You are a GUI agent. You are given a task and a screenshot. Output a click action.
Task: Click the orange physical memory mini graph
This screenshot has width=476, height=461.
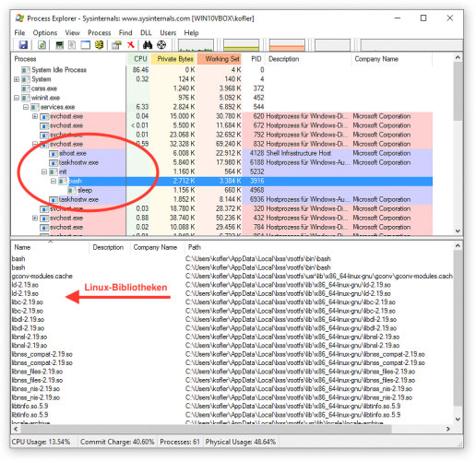(x=287, y=45)
